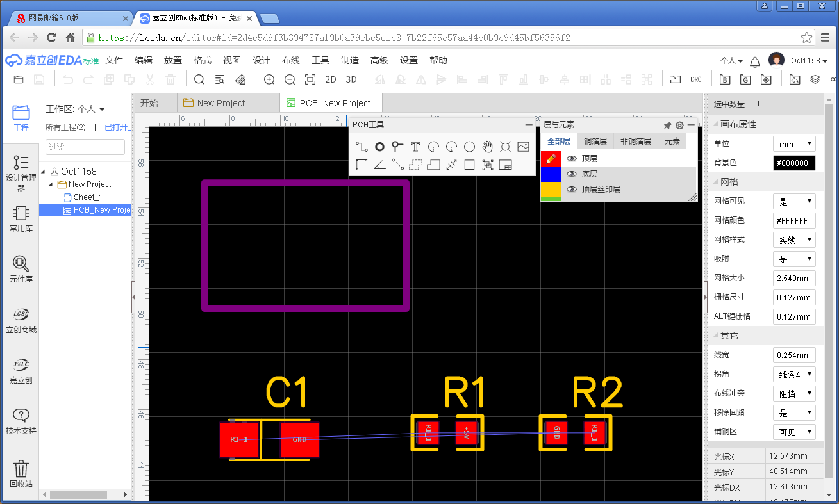This screenshot has height=504, width=839.
Task: Pin the 层与元素 panel
Action: pos(667,125)
